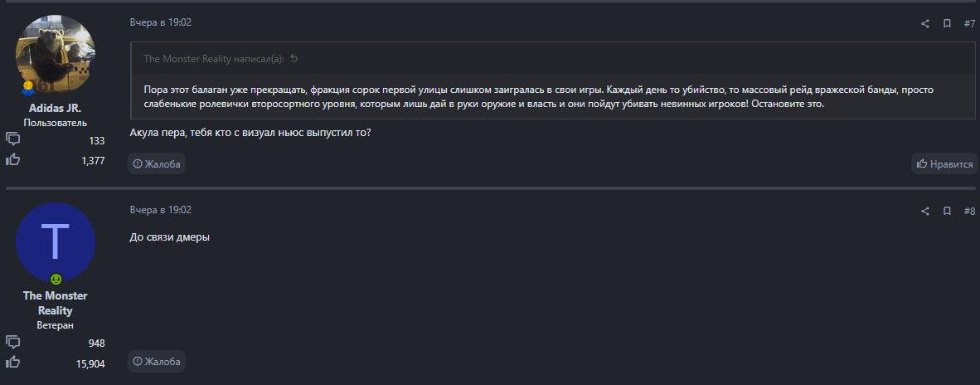980x385 pixels.
Task: Click the thumbs-up icon under Adidas JR.
Action: [x=13, y=160]
